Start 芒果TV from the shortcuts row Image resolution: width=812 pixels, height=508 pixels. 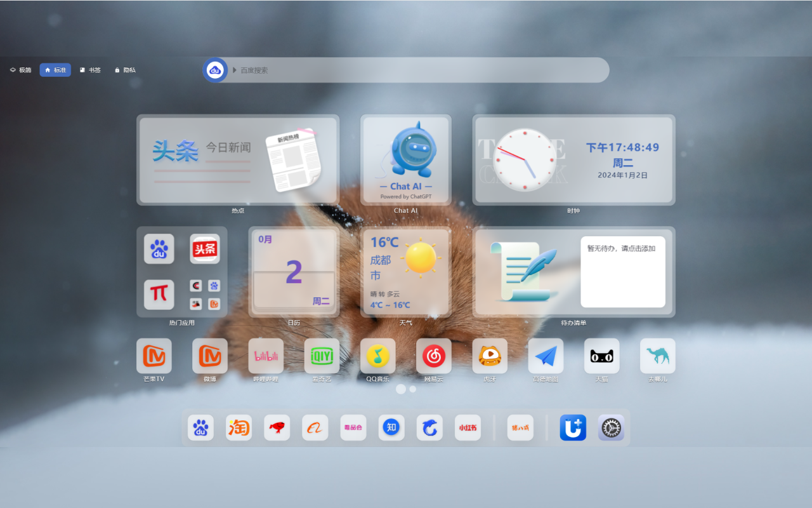pyautogui.click(x=154, y=356)
